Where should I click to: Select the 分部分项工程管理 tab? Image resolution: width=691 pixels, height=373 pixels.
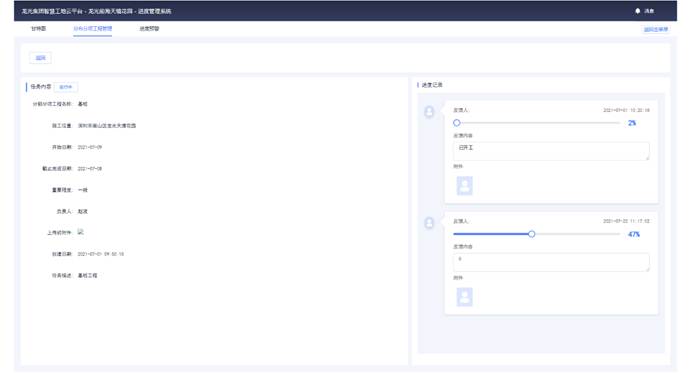point(93,29)
